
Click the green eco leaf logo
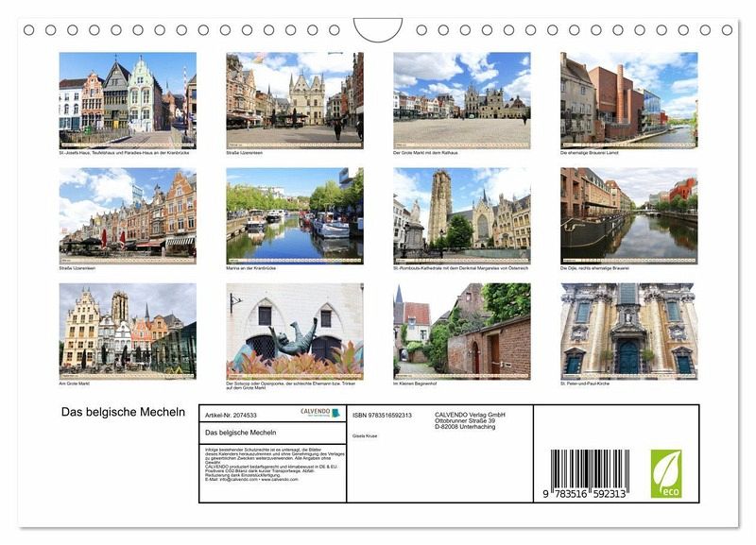tap(665, 473)
